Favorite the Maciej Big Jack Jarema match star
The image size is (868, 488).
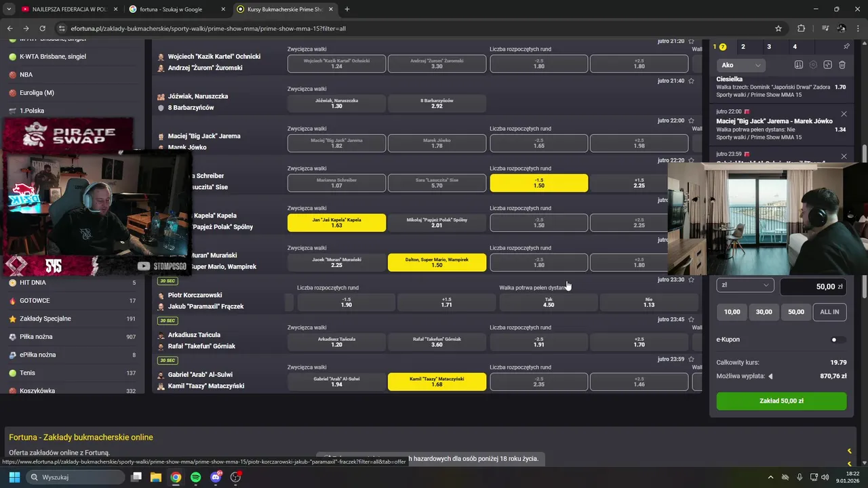(691, 121)
